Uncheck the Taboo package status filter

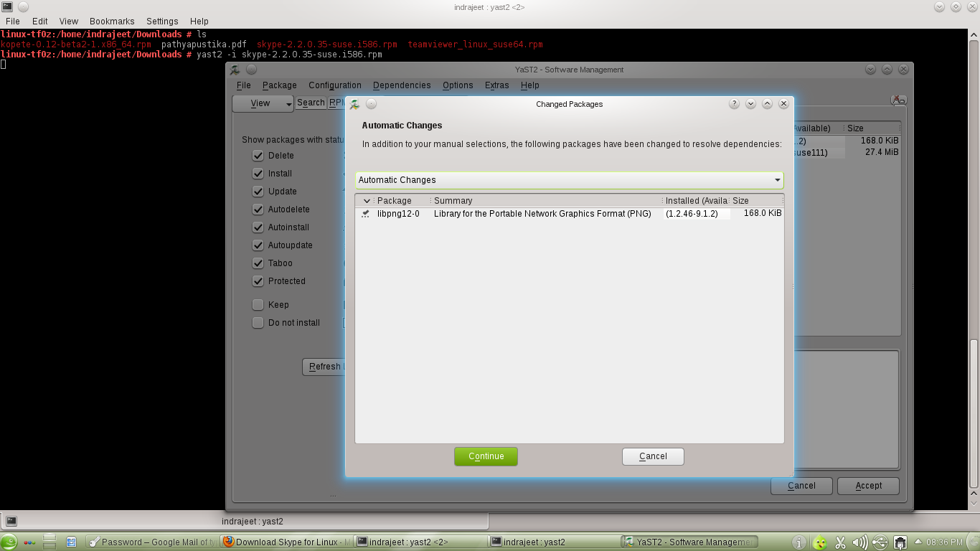258,263
